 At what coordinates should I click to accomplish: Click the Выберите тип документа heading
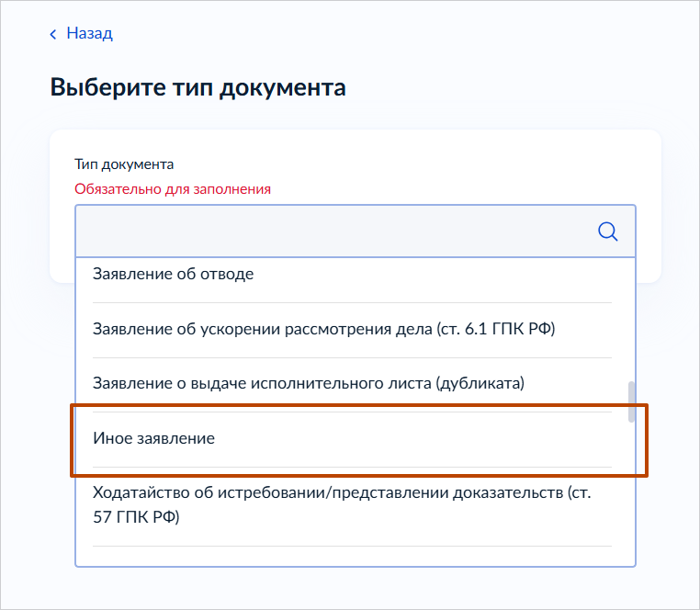198,88
